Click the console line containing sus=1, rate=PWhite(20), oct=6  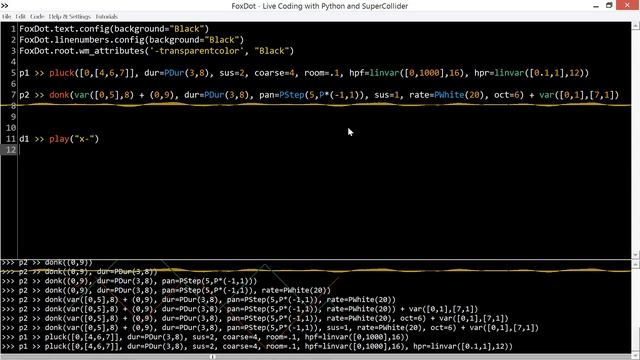point(270,328)
